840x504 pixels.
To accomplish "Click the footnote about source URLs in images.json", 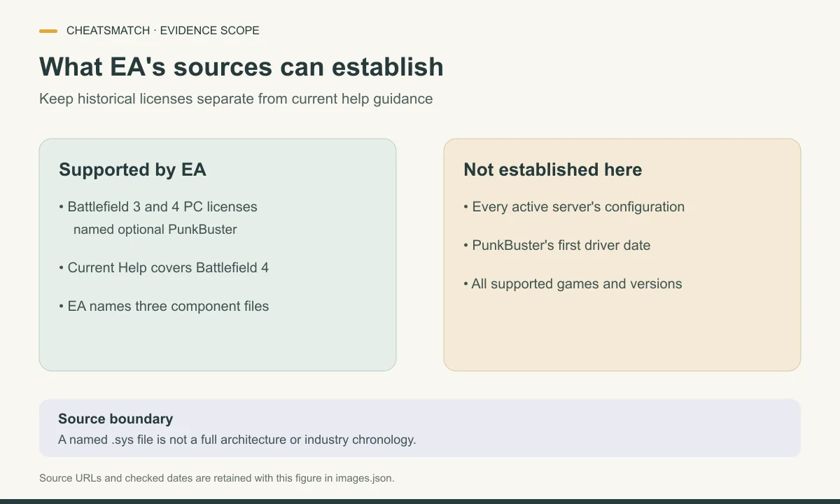I will [217, 479].
